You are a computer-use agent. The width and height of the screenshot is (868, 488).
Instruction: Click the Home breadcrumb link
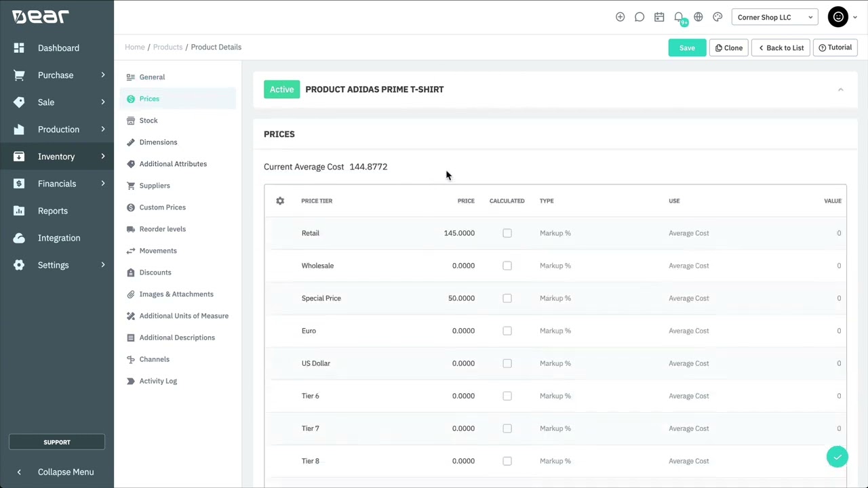(x=135, y=47)
